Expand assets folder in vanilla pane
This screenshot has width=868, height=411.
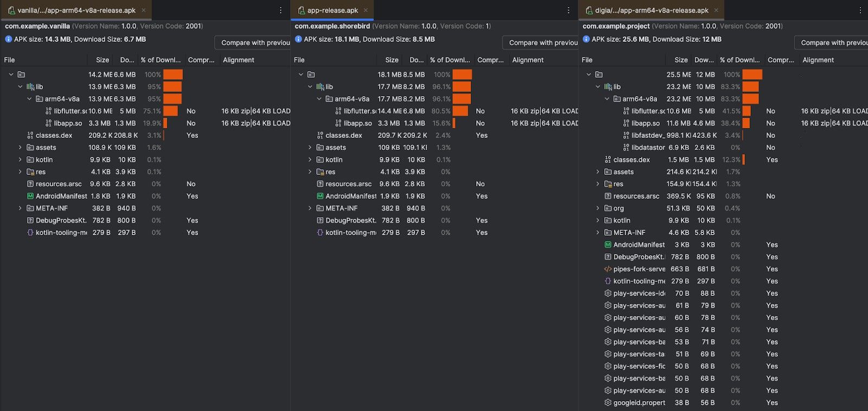click(x=20, y=148)
